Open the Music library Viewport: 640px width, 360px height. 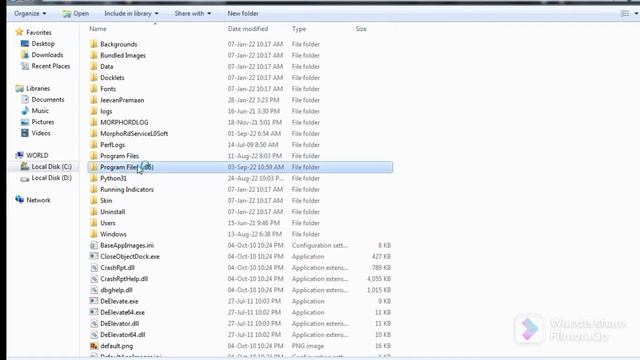[x=40, y=111]
